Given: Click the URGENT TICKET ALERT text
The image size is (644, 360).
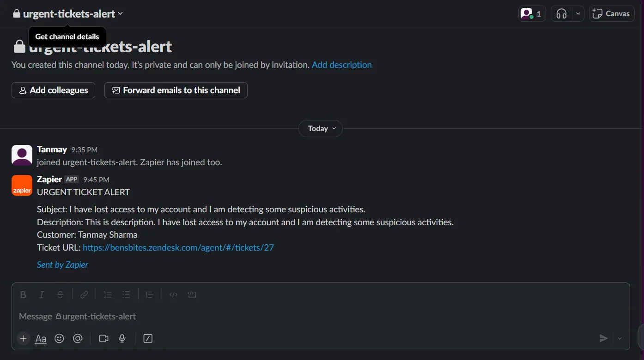Looking at the screenshot, I should (x=84, y=192).
